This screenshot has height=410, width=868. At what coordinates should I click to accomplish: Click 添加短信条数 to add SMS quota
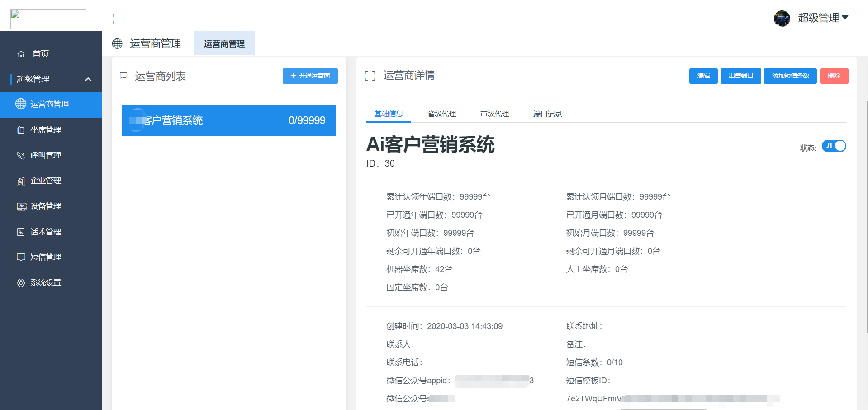click(x=790, y=76)
